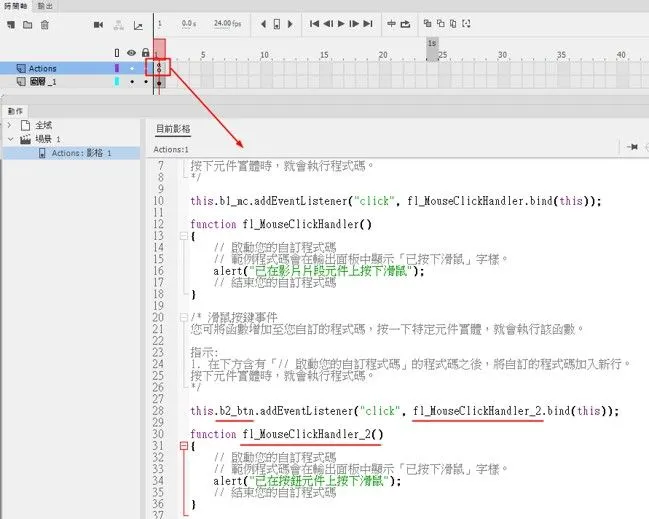649x519 pixels.
Task: Switch to the 時間軸 timeline tab
Action: [x=16, y=6]
